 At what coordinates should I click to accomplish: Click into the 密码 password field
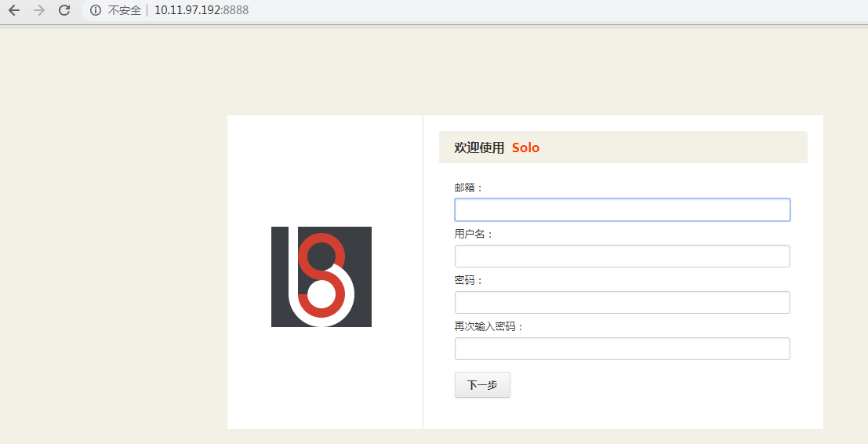point(623,302)
